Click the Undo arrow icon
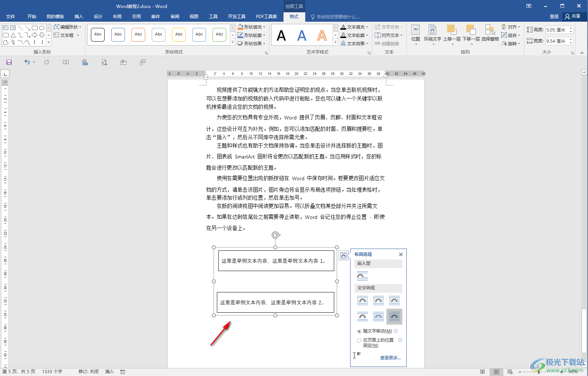The image size is (588, 376). click(x=27, y=62)
